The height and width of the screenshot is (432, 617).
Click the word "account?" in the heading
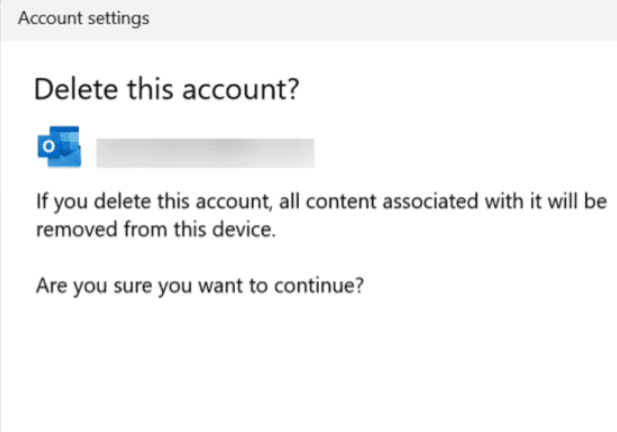point(253,90)
